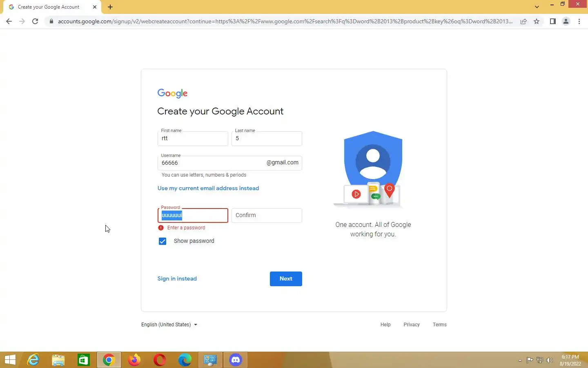This screenshot has width=588, height=368.
Task: Reload the page with refresh icon
Action: click(x=35, y=21)
